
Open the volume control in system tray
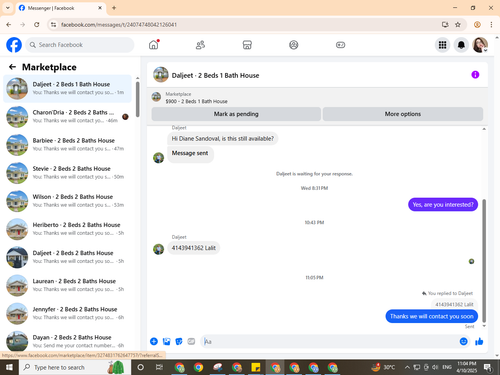pyautogui.click(x=435, y=367)
